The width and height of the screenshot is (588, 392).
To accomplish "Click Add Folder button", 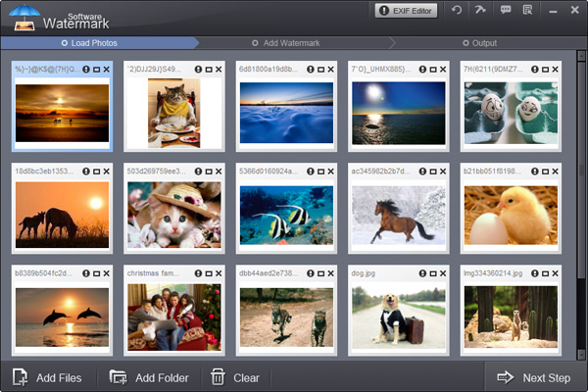I will tap(149, 377).
